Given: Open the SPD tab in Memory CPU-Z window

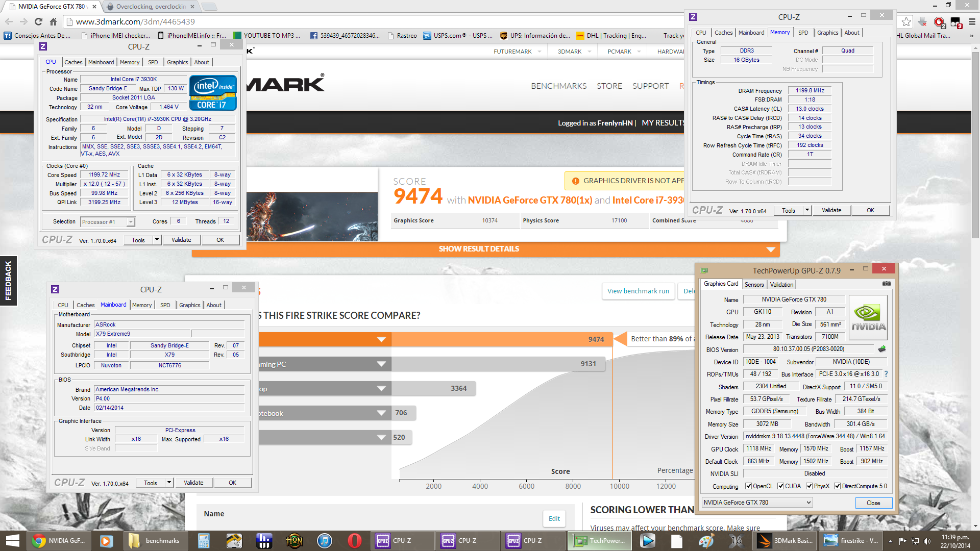Looking at the screenshot, I should [x=803, y=33].
